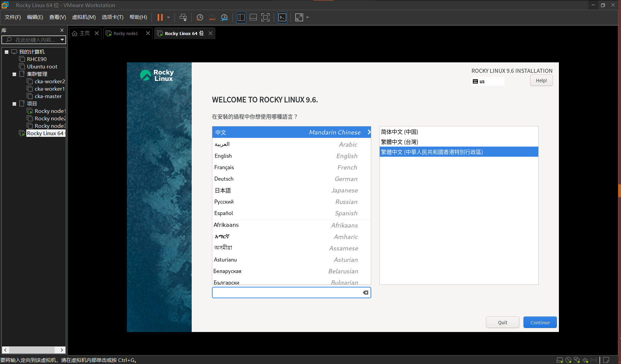Open the power options dropdown arrow beside Pause
The image size is (621, 364).
(x=168, y=17)
